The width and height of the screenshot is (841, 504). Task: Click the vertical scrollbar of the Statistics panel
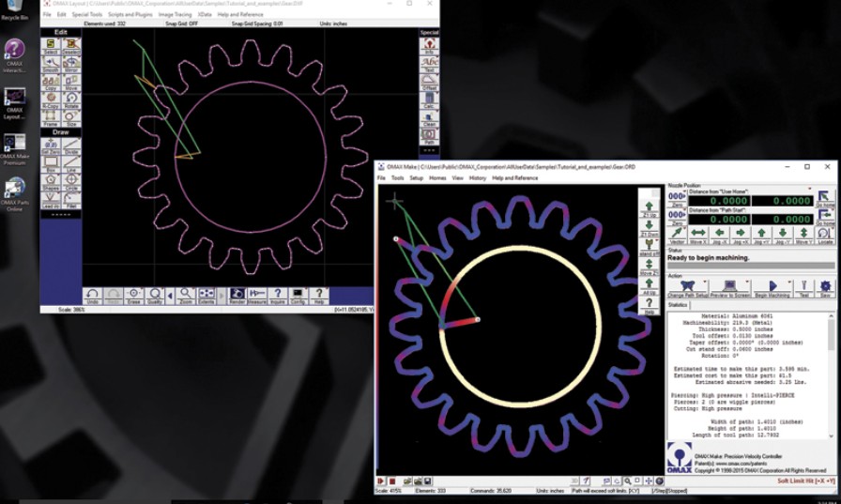click(x=833, y=375)
